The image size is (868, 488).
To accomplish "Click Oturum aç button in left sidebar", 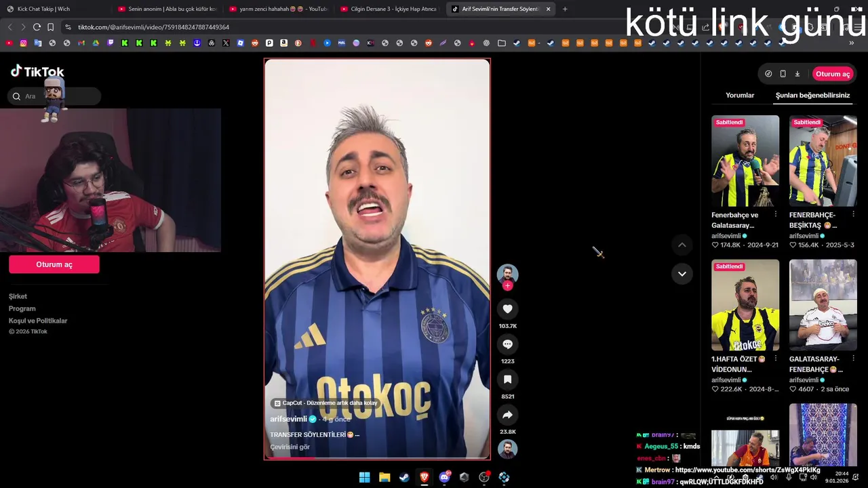I will point(54,264).
